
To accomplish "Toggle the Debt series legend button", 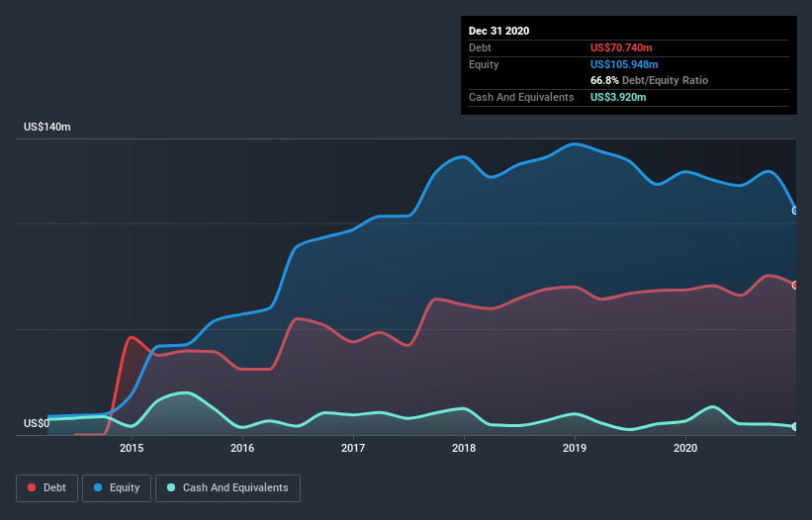I will tap(47, 488).
